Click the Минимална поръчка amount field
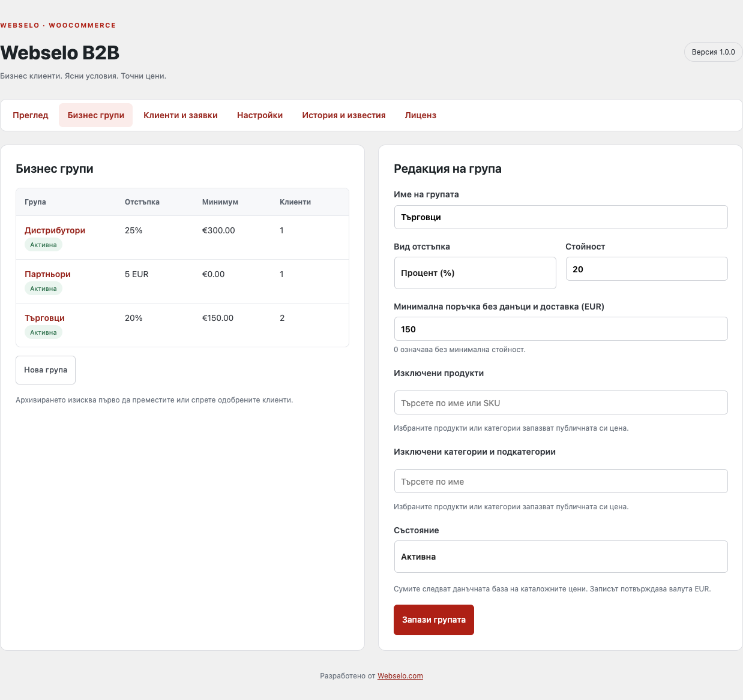The image size is (743, 700). pyautogui.click(x=561, y=329)
